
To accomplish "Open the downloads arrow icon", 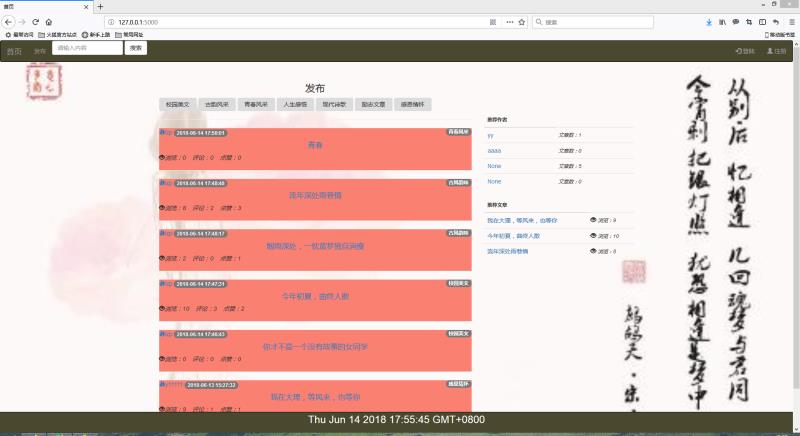I will pos(709,22).
